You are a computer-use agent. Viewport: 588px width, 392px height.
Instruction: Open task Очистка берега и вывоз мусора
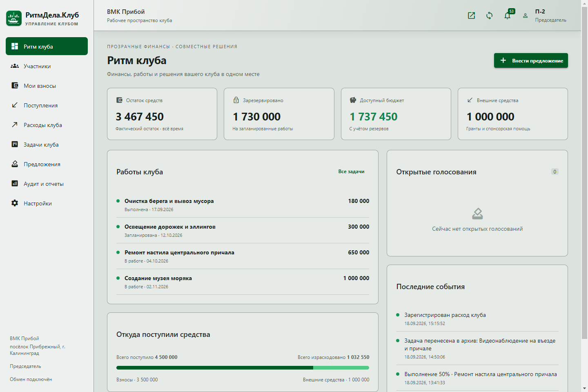tap(243, 205)
